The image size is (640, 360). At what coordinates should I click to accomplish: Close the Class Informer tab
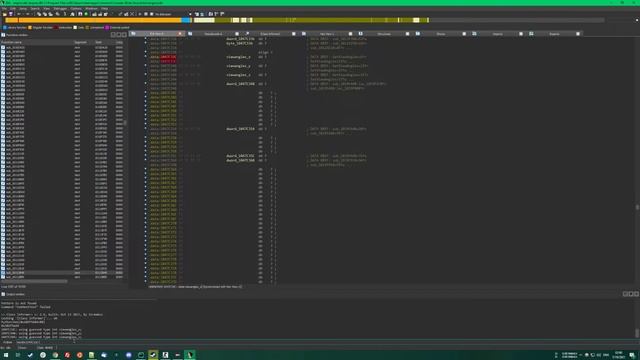coord(293,34)
